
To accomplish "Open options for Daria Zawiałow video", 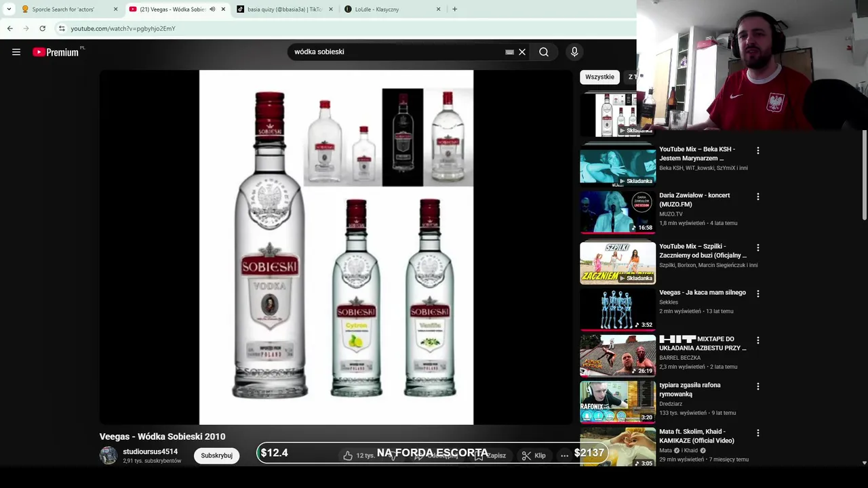I will coord(758,197).
